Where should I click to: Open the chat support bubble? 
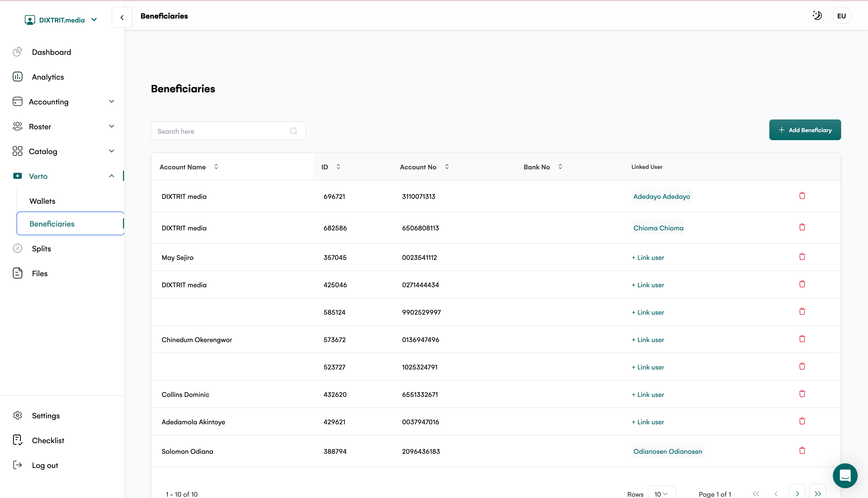[x=845, y=476]
